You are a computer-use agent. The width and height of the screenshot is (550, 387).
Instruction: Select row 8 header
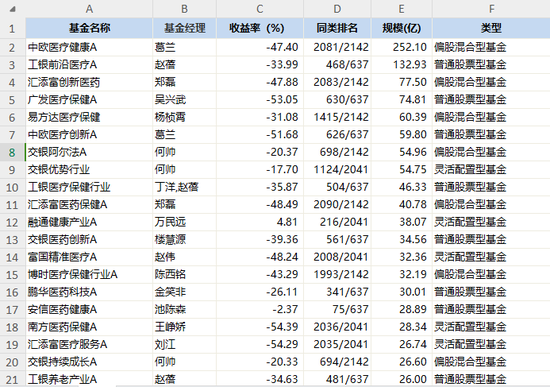click(x=12, y=152)
